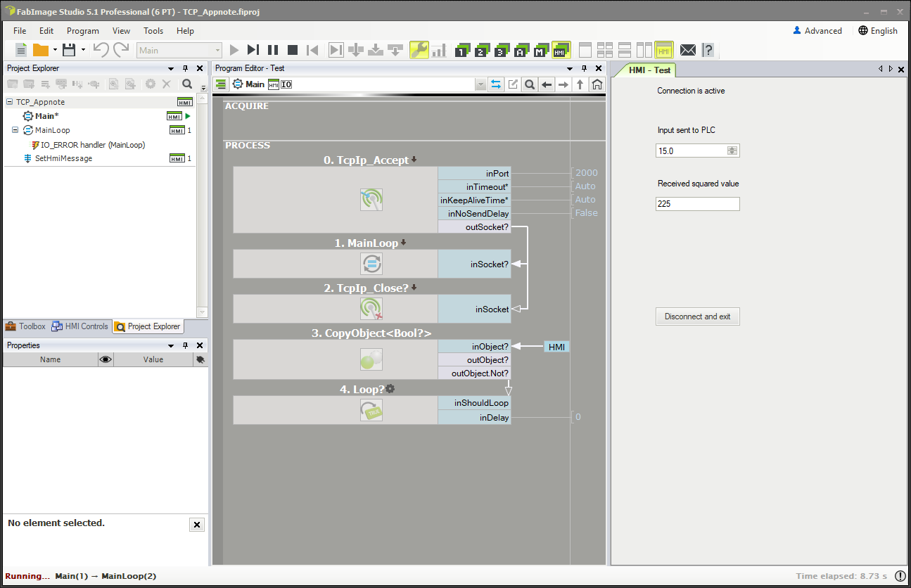Click the highlighted HMI layout icon

[x=561, y=50]
